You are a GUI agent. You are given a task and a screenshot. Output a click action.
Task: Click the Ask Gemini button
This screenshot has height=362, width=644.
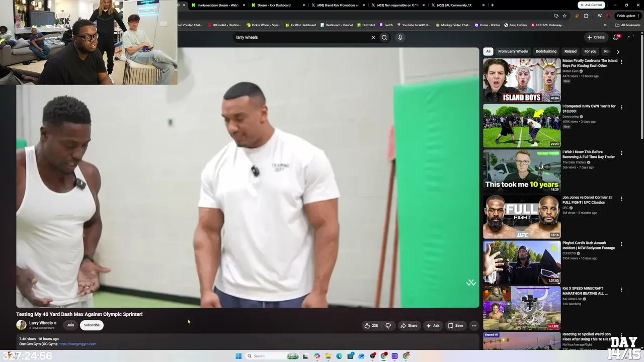pos(591,5)
